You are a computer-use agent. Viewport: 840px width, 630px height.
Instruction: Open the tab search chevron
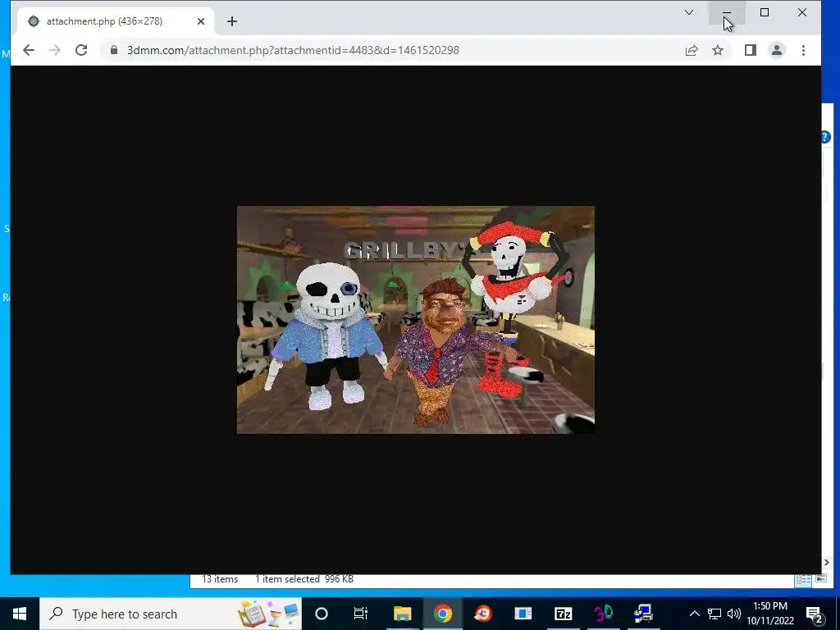coord(689,12)
